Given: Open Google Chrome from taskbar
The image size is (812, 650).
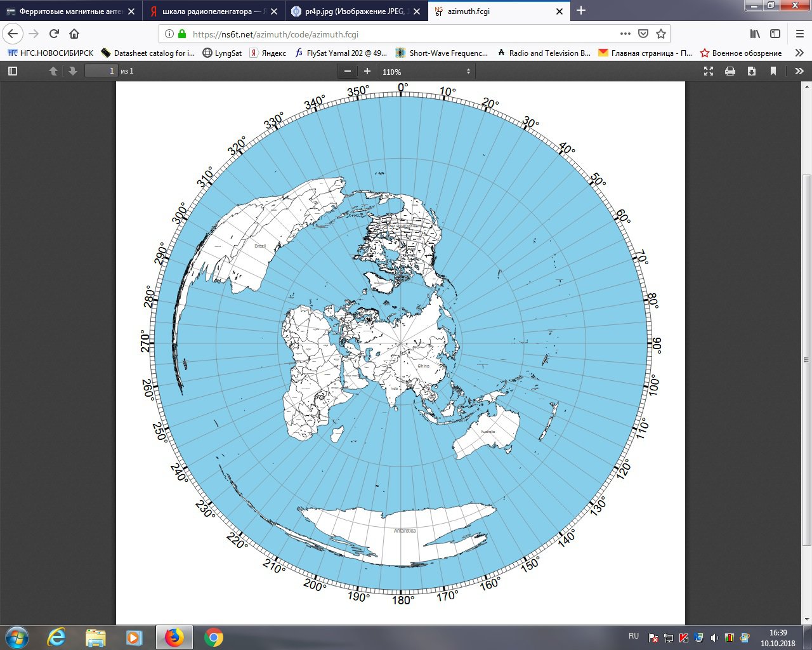Looking at the screenshot, I should [x=214, y=637].
